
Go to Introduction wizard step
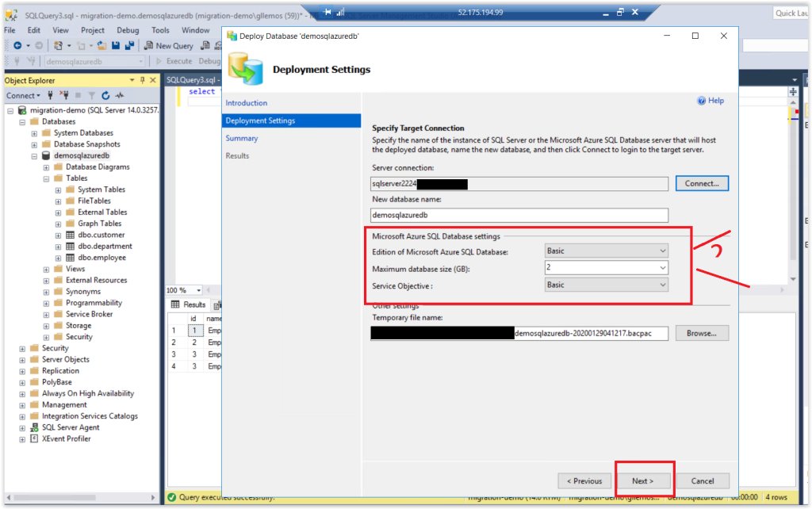tap(247, 103)
